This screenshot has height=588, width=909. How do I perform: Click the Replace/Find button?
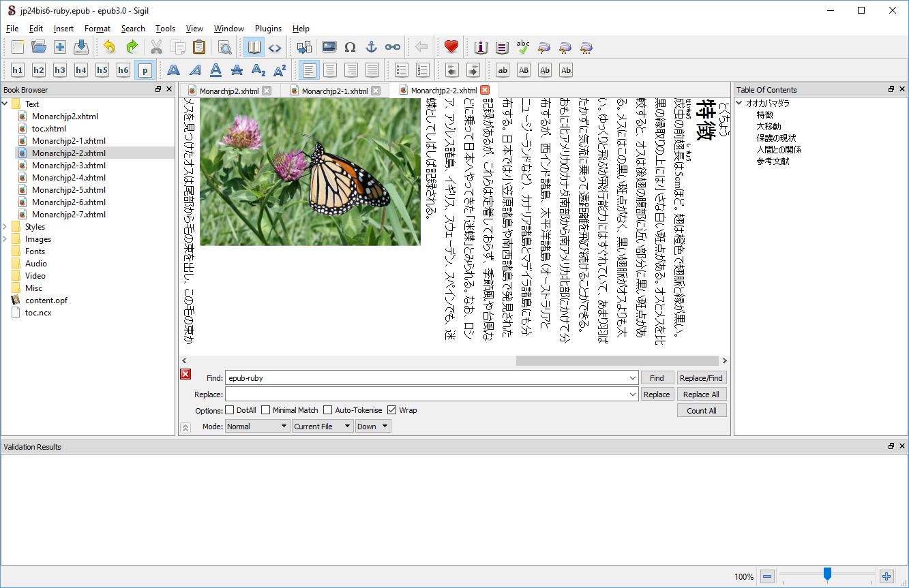pyautogui.click(x=702, y=378)
